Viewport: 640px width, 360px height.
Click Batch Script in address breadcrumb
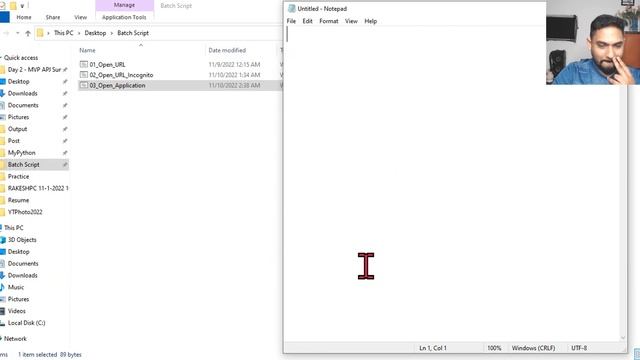tap(133, 33)
